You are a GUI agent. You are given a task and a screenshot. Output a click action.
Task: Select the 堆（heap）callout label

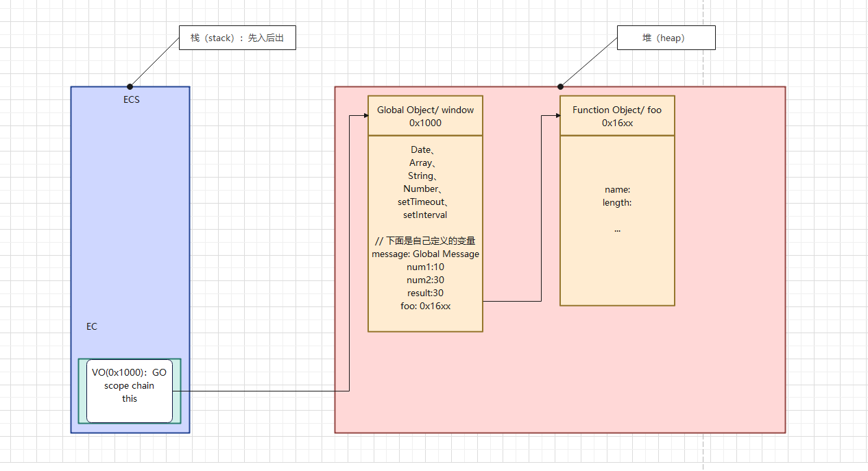click(x=666, y=38)
